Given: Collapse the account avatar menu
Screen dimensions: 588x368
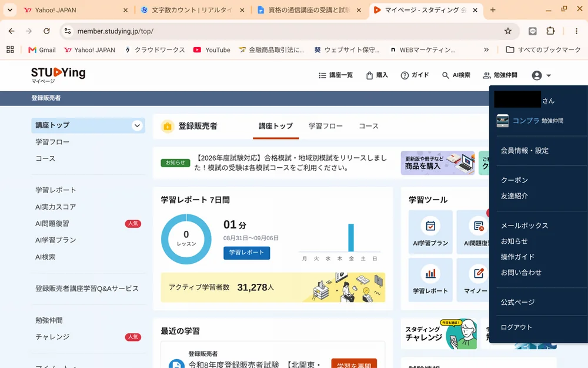Looking at the screenshot, I should click(541, 75).
